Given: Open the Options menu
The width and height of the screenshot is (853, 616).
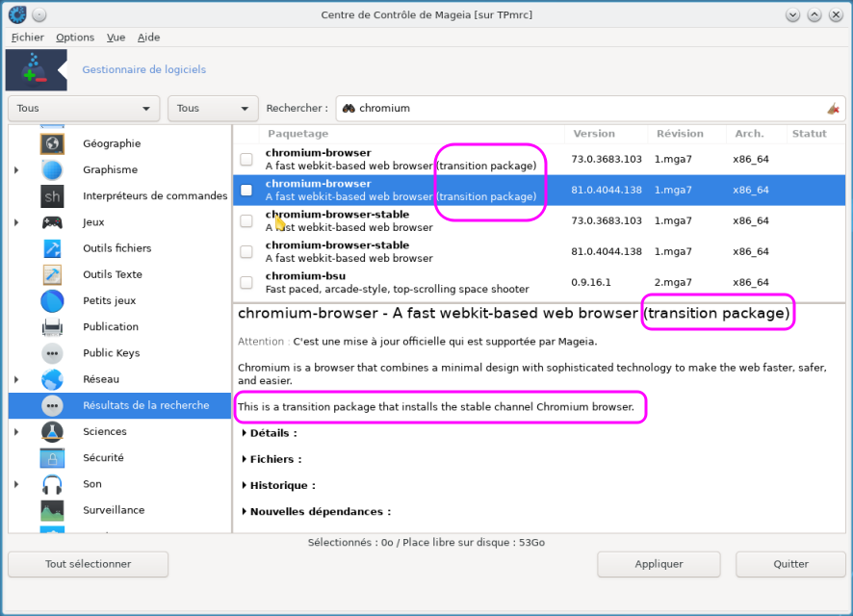Looking at the screenshot, I should pyautogui.click(x=75, y=38).
